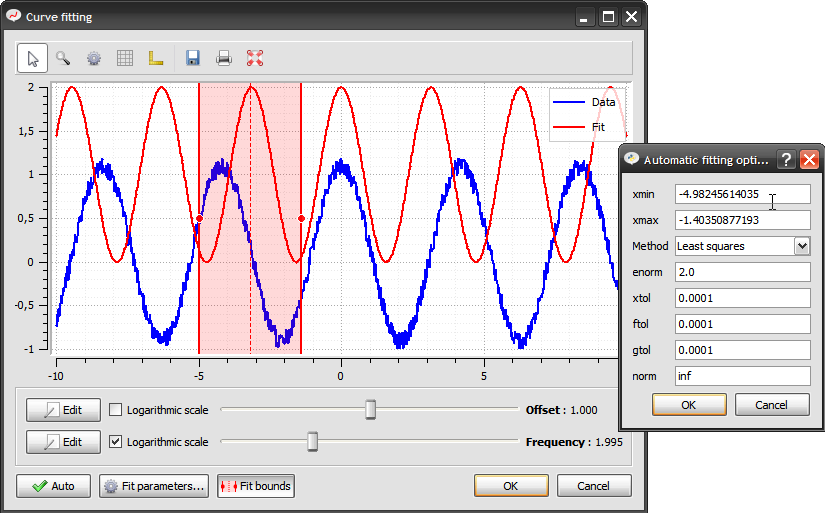Enable Logarithmic scale for Offset
The height and width of the screenshot is (513, 825).
click(x=115, y=410)
